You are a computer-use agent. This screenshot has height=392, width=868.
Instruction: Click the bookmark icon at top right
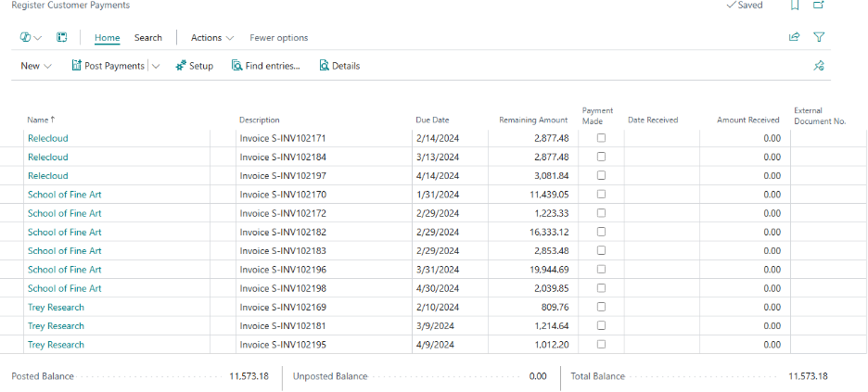tap(795, 6)
